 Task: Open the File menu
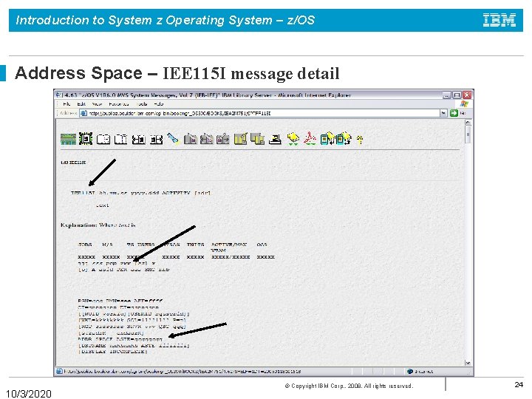point(66,104)
